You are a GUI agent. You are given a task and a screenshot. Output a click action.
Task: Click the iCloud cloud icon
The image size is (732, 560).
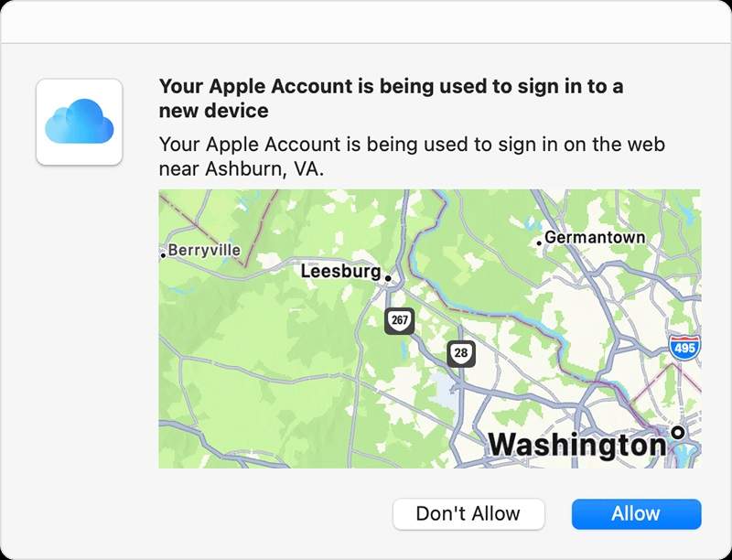(x=80, y=123)
